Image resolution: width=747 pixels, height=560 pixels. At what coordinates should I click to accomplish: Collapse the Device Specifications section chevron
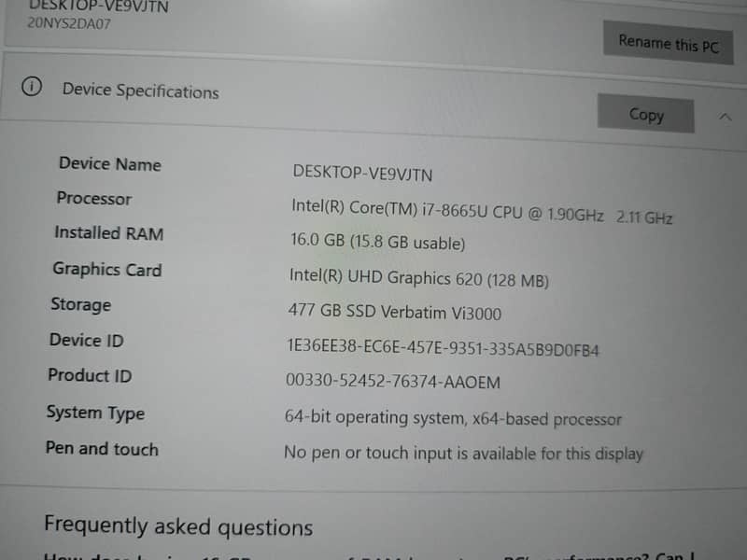click(x=726, y=117)
